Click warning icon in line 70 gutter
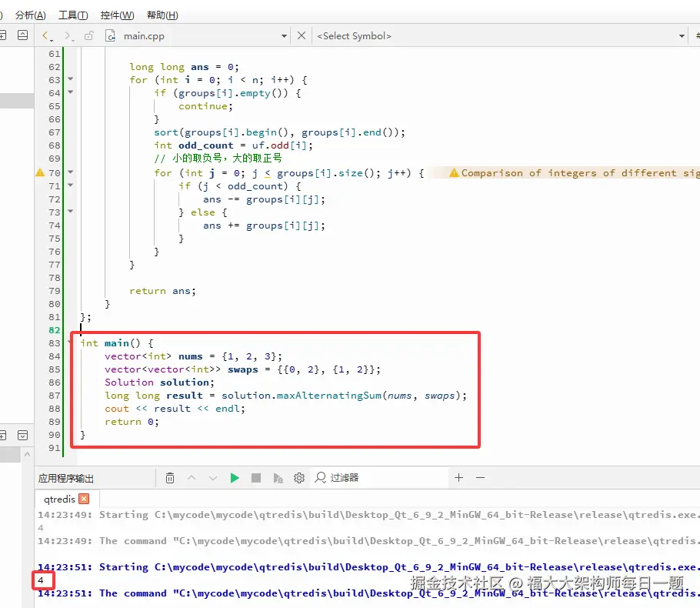 click(40, 172)
